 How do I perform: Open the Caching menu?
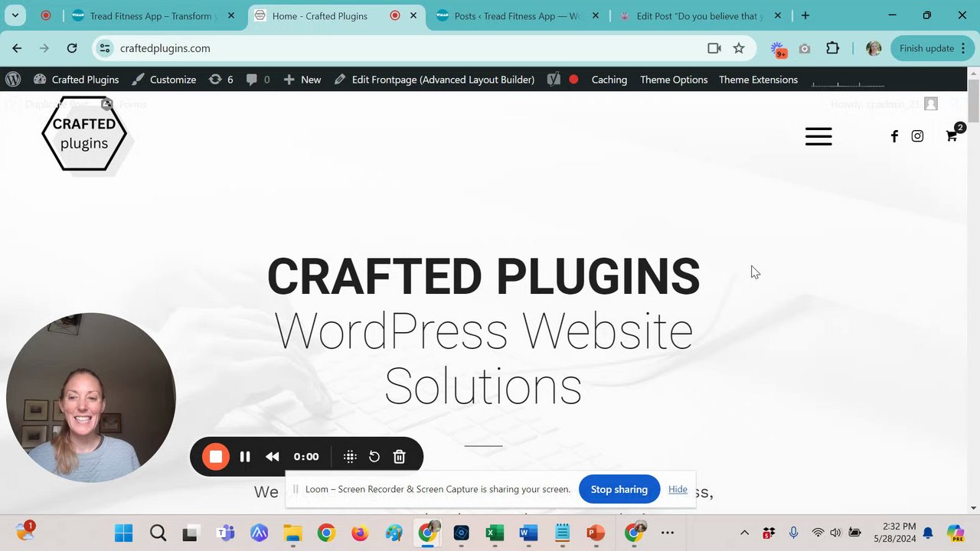[x=609, y=80]
